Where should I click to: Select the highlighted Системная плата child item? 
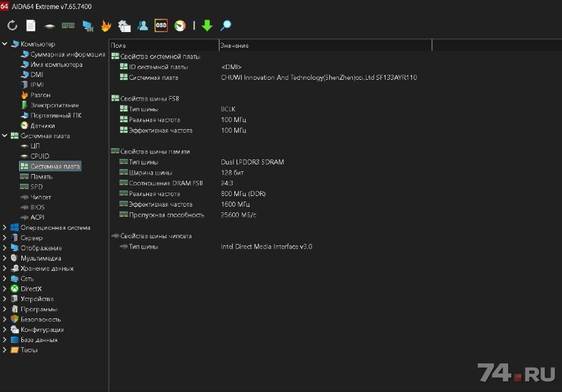(50, 166)
